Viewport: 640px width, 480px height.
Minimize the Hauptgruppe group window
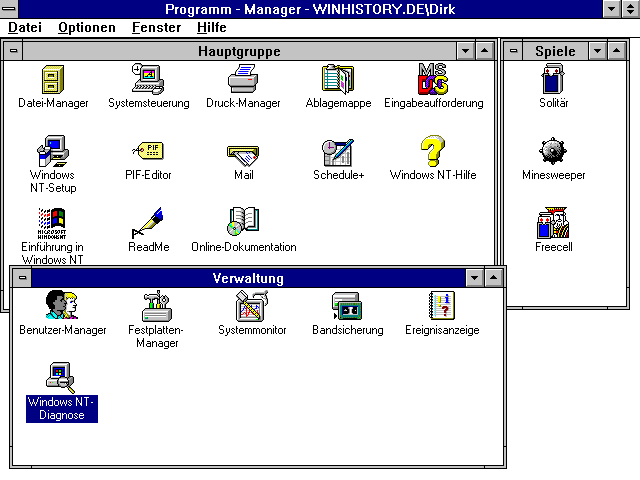(465, 51)
